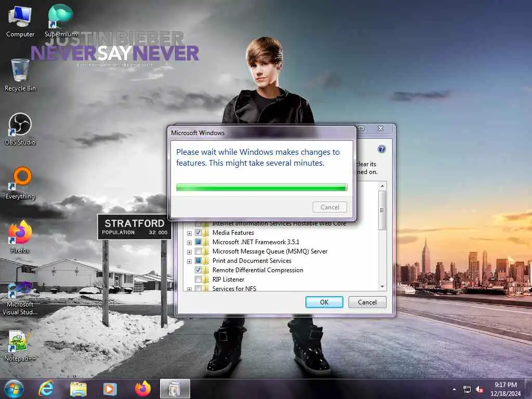Select the RIP Listener label
This screenshot has height=399, width=532.
(229, 280)
